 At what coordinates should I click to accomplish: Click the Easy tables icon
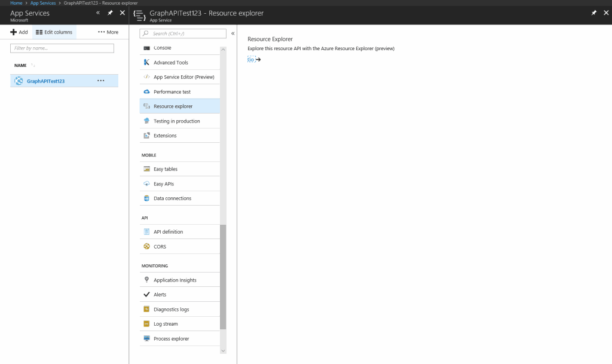[147, 169]
